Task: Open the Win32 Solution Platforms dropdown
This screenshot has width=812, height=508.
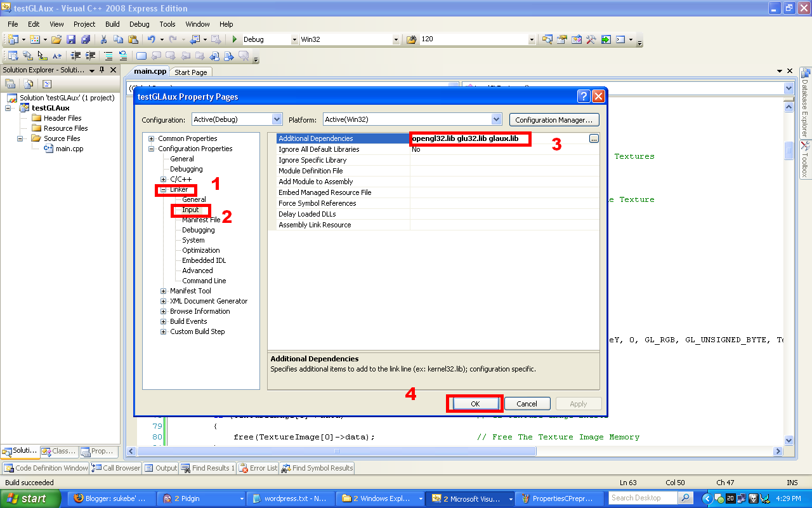Action: point(396,39)
